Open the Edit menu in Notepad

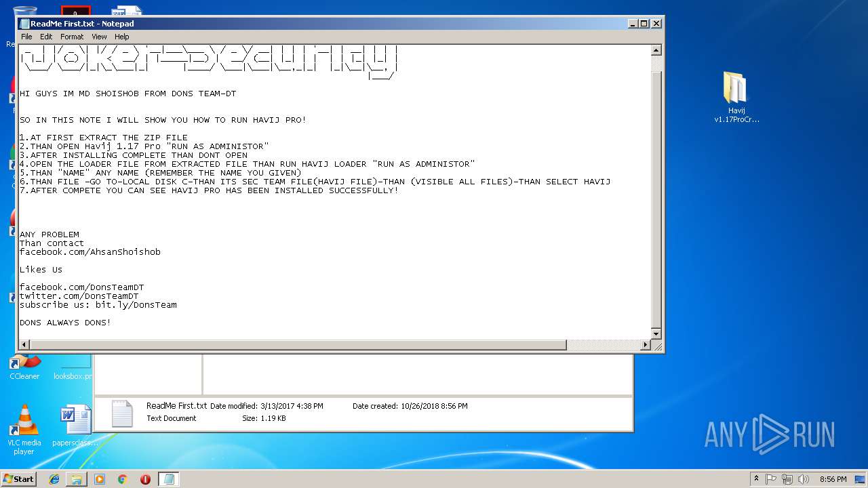pos(46,37)
